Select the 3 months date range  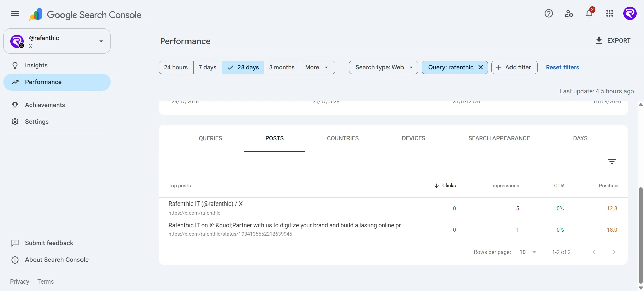(282, 67)
